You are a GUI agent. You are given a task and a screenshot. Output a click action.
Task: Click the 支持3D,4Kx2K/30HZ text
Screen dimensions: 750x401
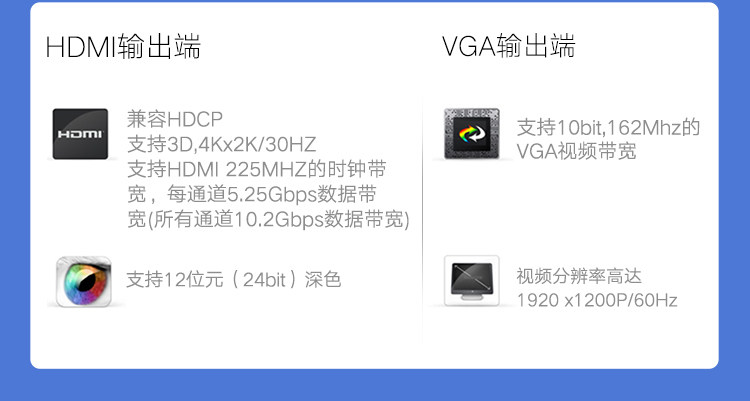[x=221, y=145]
